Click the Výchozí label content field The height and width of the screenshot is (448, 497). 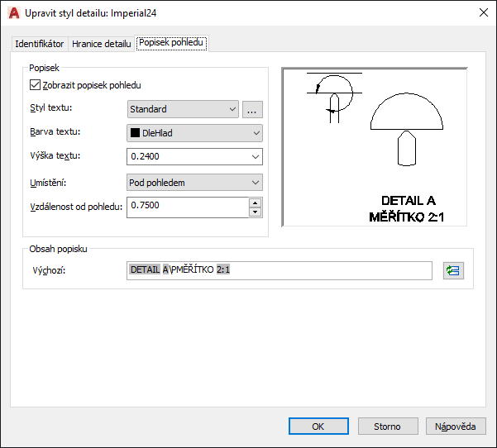(280, 270)
